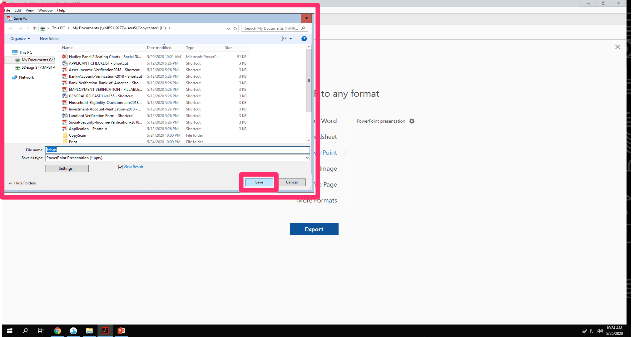The height and width of the screenshot is (337, 644).
Task: Uncheck the View Result checkbox
Action: [x=120, y=167]
